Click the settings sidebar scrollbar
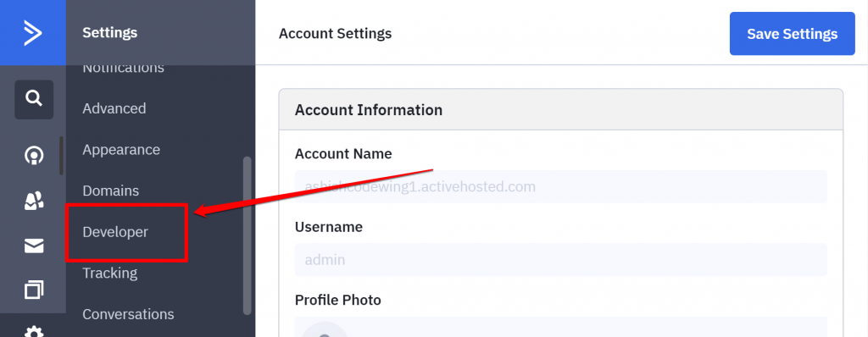Image resolution: width=868 pixels, height=337 pixels. coord(247,235)
